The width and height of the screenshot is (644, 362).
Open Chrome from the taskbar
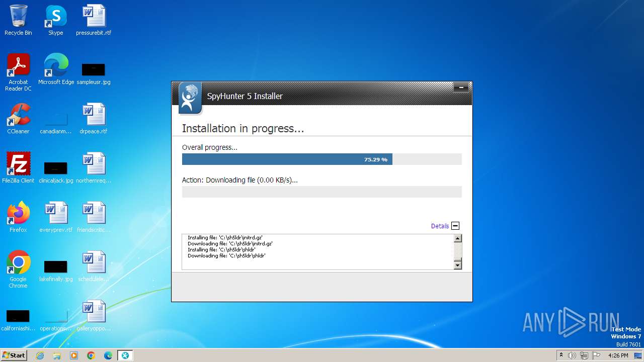91,355
